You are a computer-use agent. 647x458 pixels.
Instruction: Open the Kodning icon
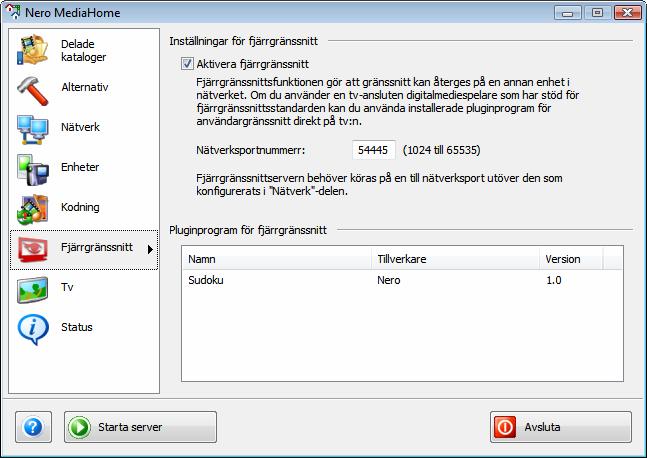coord(33,209)
